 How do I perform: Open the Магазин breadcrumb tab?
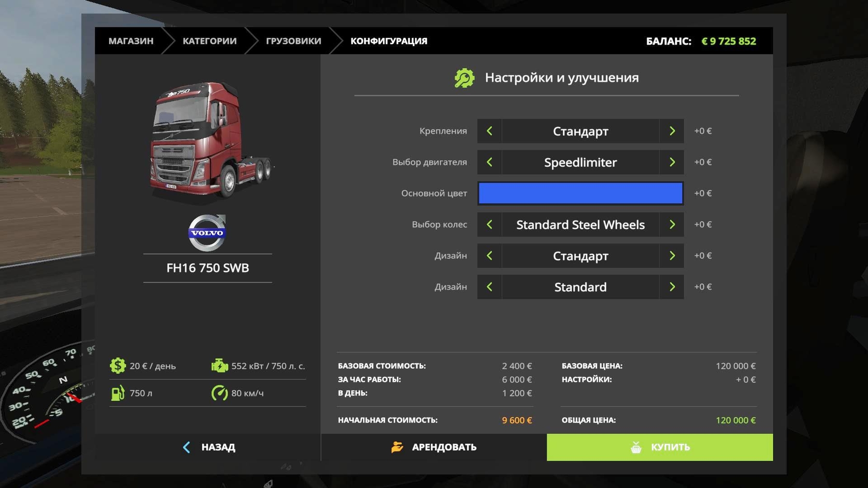131,41
